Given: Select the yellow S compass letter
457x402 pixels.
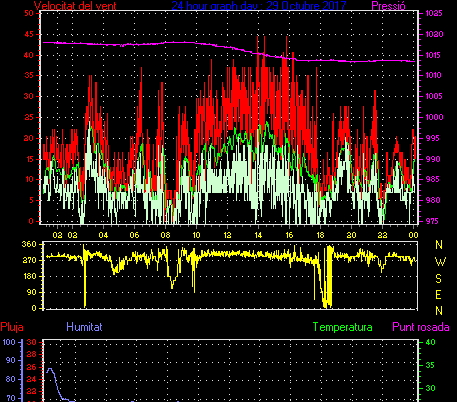Looking at the screenshot, I should 439,278.
